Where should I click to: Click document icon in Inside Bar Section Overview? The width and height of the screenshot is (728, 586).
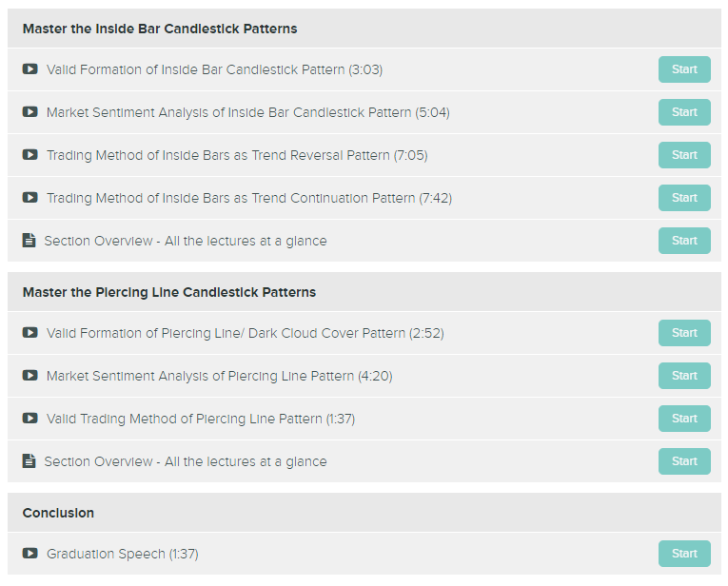coord(29,241)
